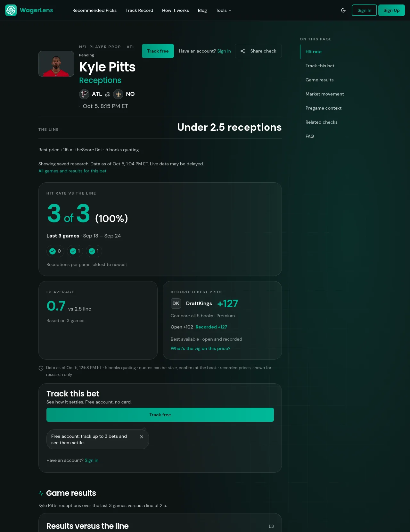Jump to Pregame context section
The image size is (410, 532).
324,108
